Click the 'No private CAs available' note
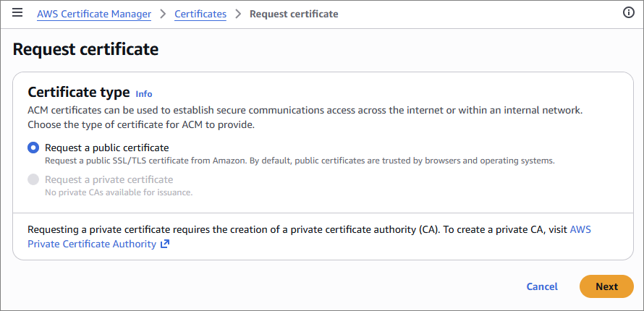 point(119,192)
